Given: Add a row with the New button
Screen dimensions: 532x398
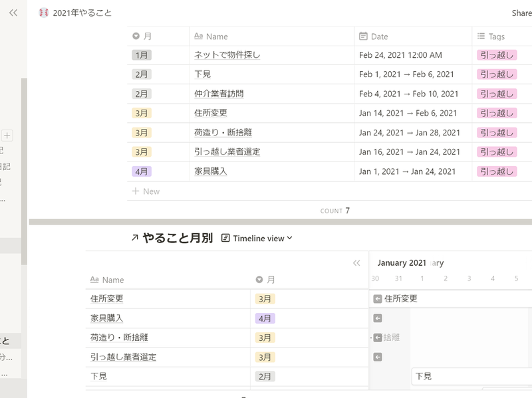Looking at the screenshot, I should click(x=146, y=191).
